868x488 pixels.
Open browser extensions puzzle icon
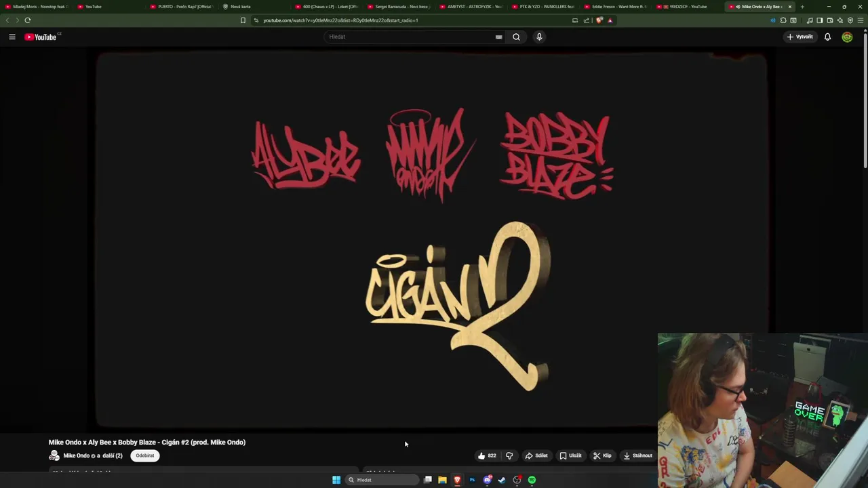point(783,20)
